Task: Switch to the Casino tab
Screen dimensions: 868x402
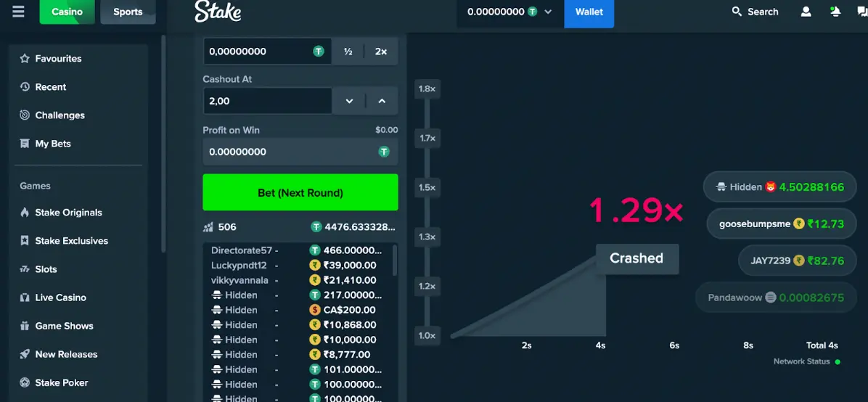Action: (x=67, y=12)
